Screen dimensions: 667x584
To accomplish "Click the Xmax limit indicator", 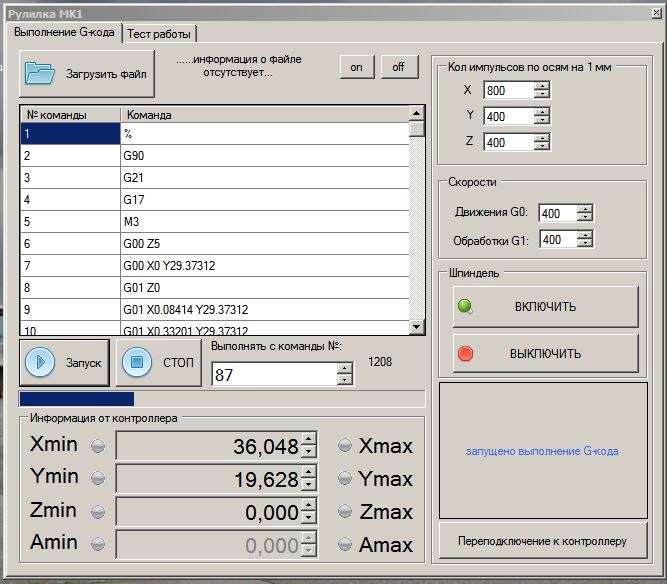I will 345,445.
